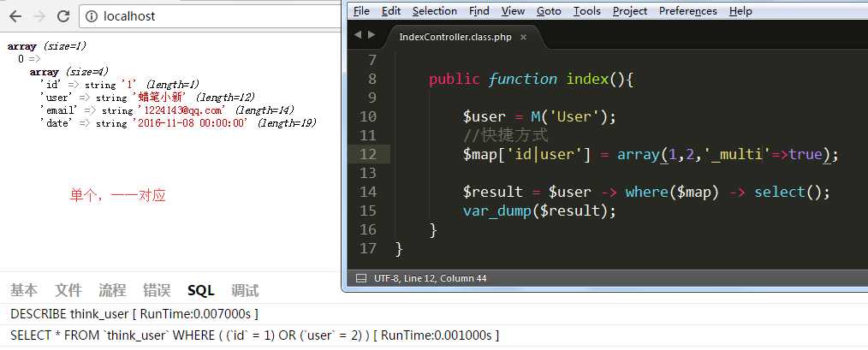
Task: Open the 基本 trace tab
Action: click(24, 290)
